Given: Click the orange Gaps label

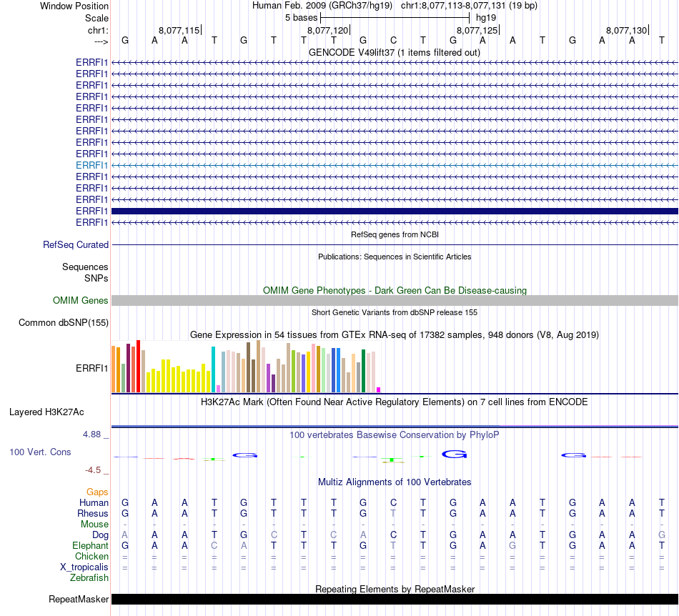Looking at the screenshot, I should tap(97, 492).
